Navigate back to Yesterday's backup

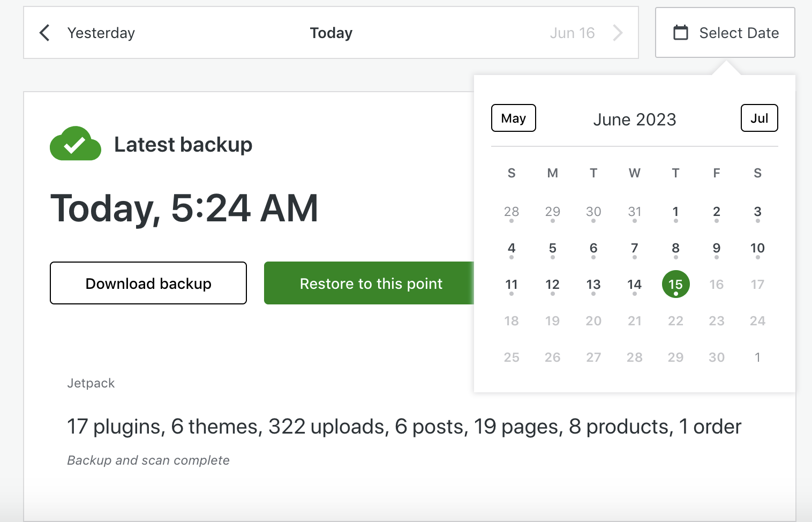(101, 33)
